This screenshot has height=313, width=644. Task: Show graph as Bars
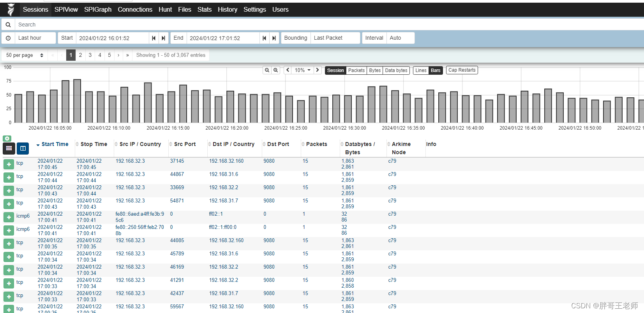pyautogui.click(x=436, y=70)
